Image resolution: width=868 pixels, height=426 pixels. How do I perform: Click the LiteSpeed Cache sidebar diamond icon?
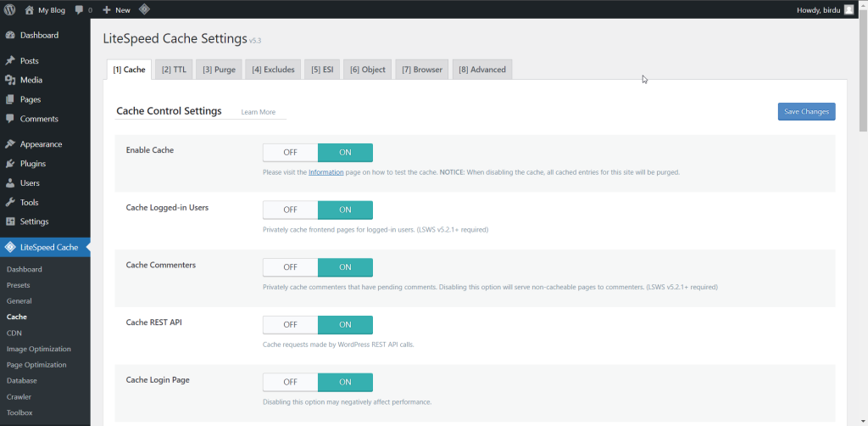[x=10, y=248]
